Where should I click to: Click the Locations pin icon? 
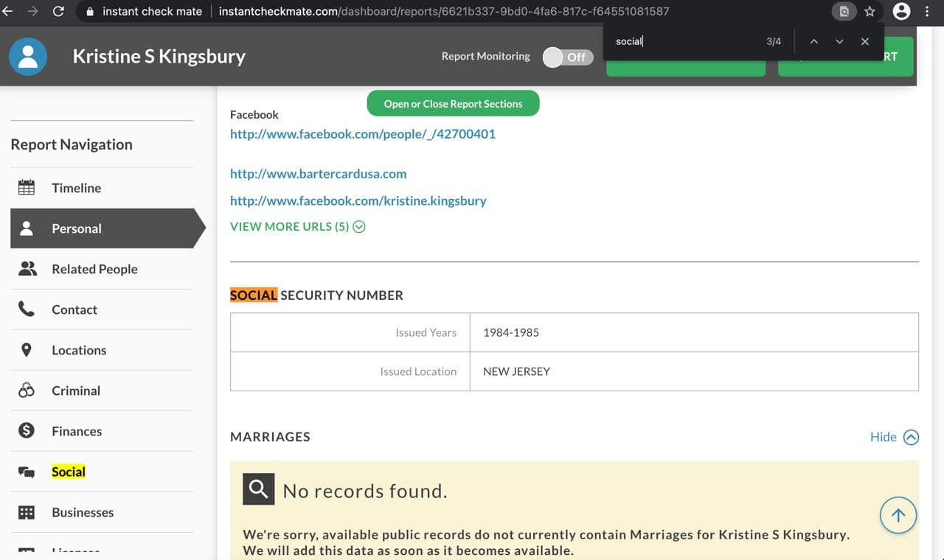click(27, 350)
